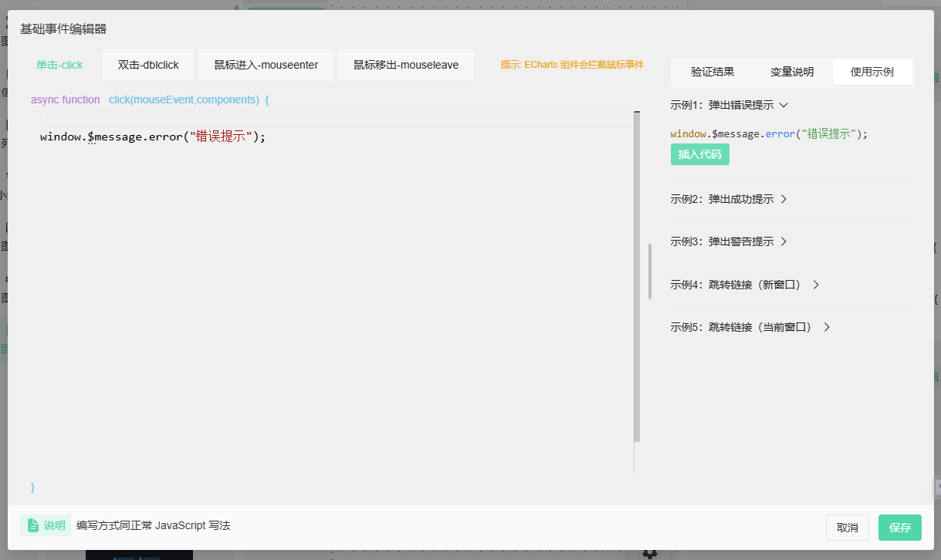Viewport: 941px width, 560px height.
Task: Expand 示例4 跳转链接（新窗口）section
Action: click(745, 285)
